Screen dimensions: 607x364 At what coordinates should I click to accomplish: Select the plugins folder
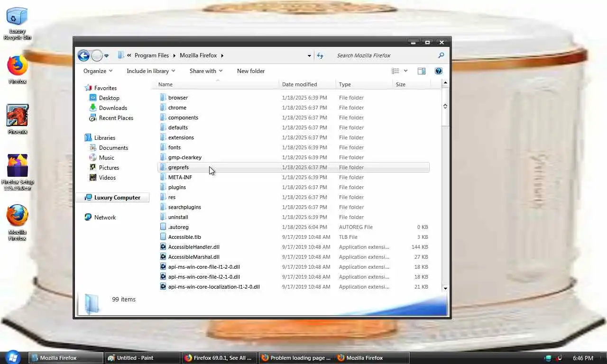click(177, 187)
